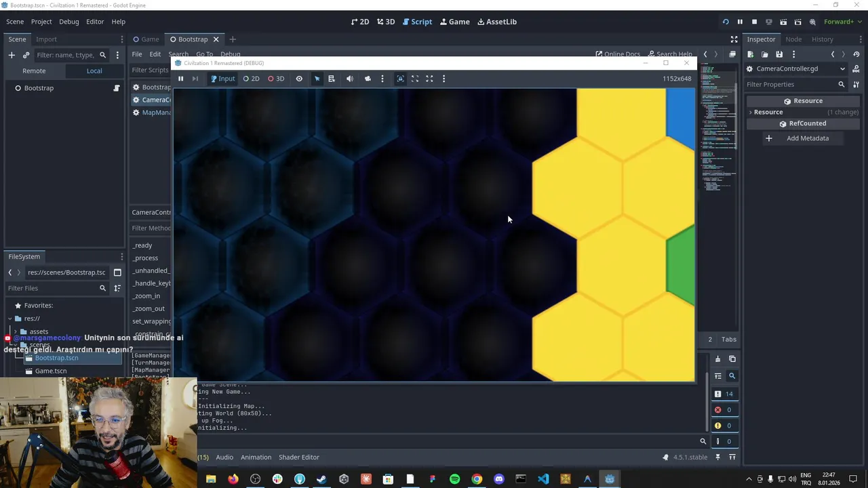Open Game.tscn in FileSystem
This screenshot has width=868, height=488.
pos(51,371)
